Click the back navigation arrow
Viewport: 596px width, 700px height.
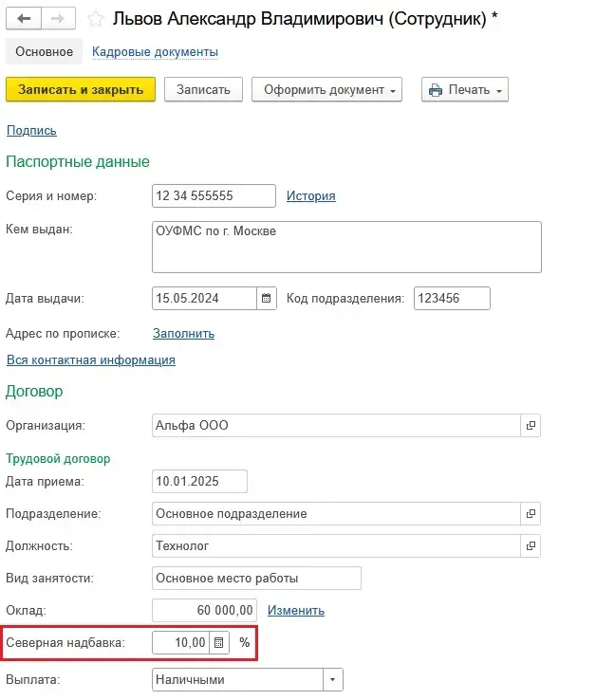click(x=24, y=18)
